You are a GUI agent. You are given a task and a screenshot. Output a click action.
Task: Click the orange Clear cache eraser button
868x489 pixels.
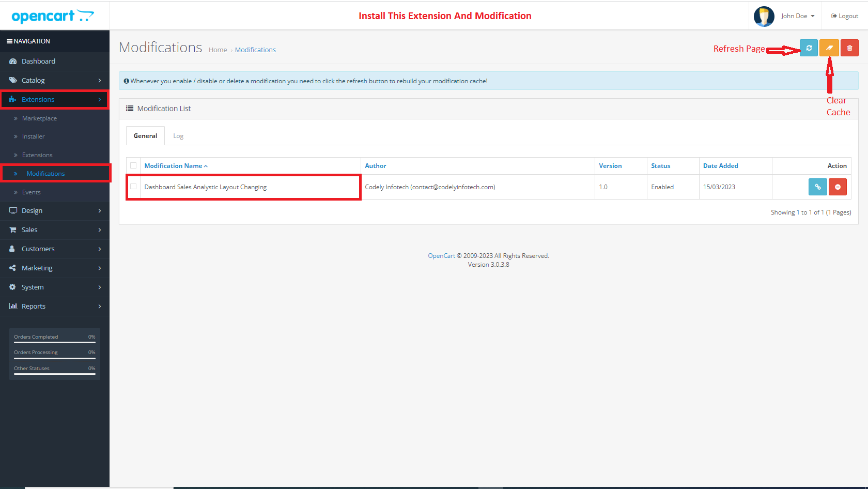[x=829, y=48]
